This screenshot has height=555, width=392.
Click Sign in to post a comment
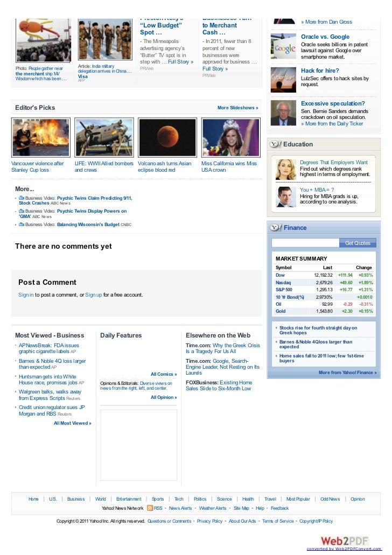(x=26, y=295)
